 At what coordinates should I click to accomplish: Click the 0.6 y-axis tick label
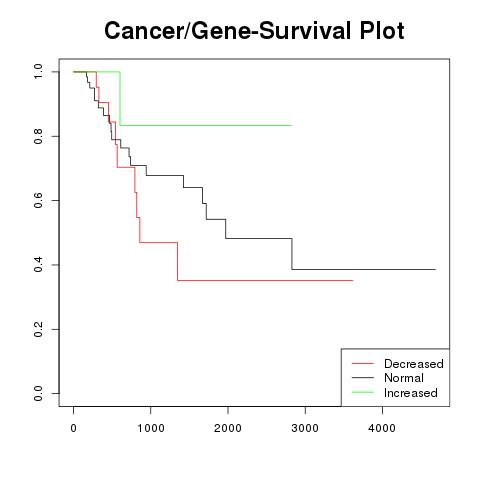(38, 200)
